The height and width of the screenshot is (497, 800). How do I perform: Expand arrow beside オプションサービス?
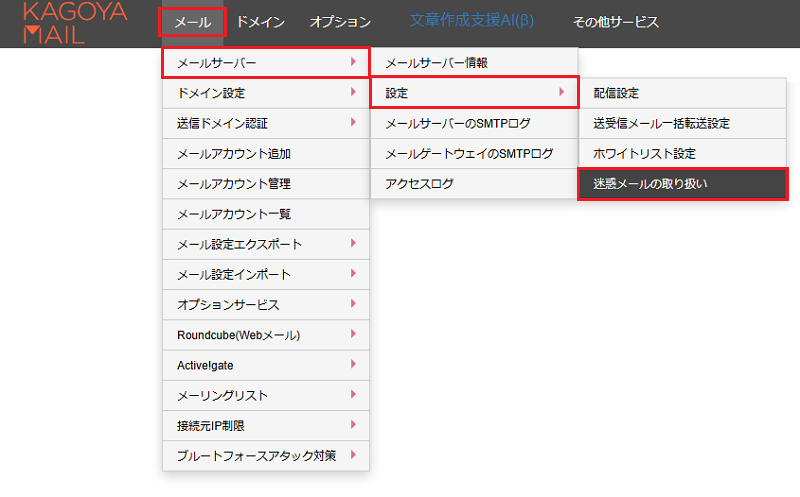point(353,304)
